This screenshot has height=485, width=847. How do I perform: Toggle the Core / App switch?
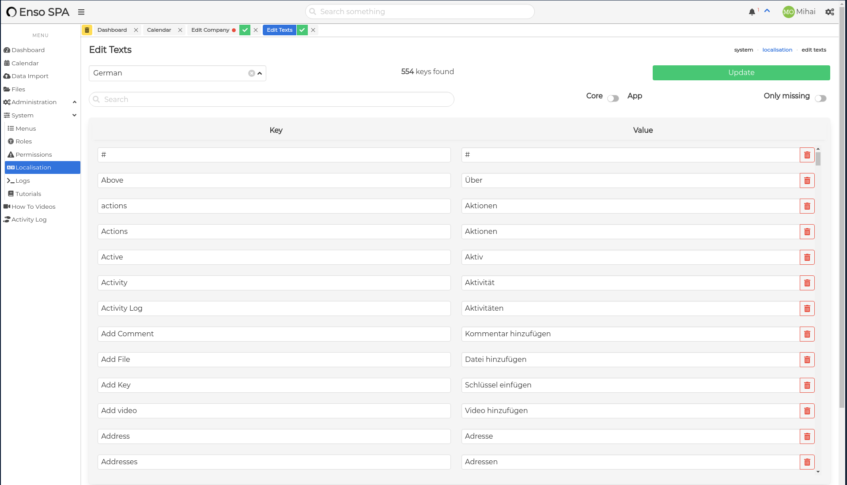click(613, 98)
